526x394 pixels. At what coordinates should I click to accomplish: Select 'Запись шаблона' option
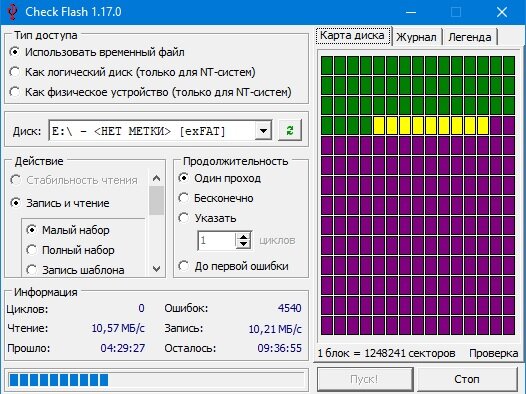click(x=75, y=270)
